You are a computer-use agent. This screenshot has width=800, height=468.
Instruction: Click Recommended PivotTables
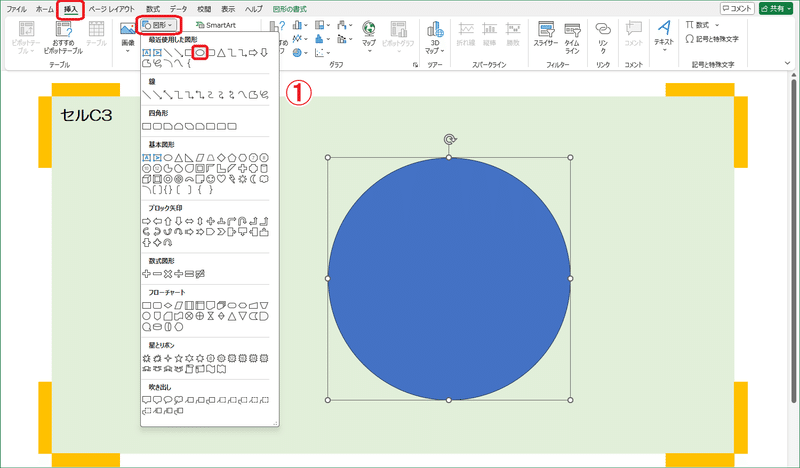[x=63, y=37]
